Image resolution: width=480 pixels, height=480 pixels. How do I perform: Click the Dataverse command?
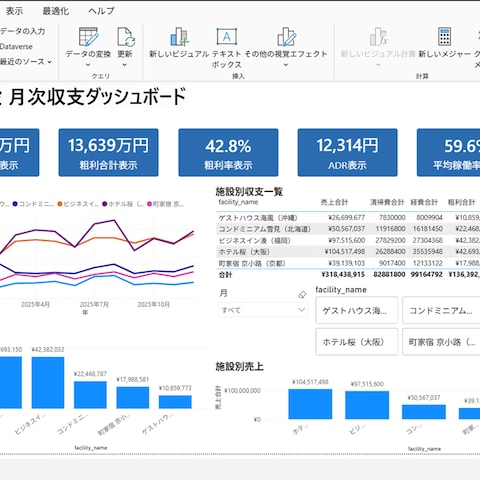click(16, 47)
